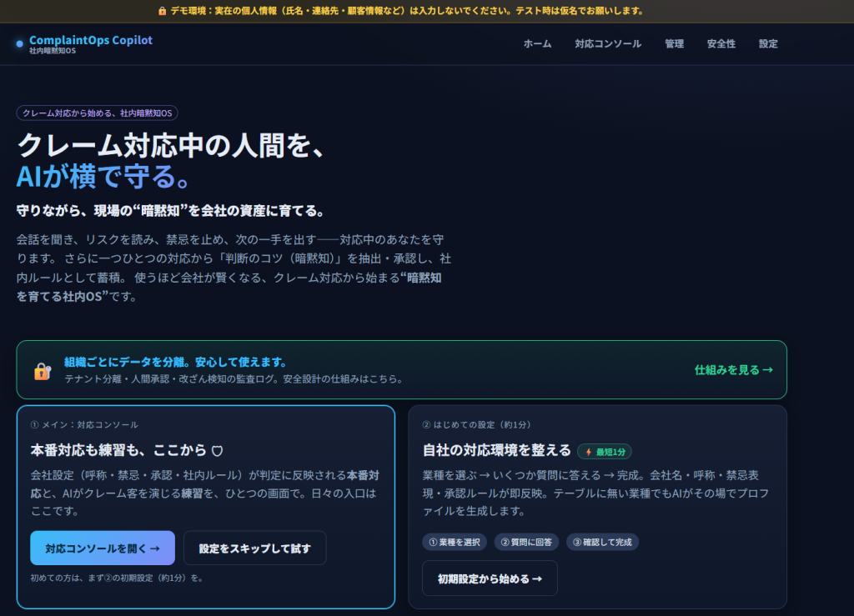Screen dimensions: 854x616
Task: Click the subtitle 社内暗黙知OS under the logo
Action: pos(53,51)
